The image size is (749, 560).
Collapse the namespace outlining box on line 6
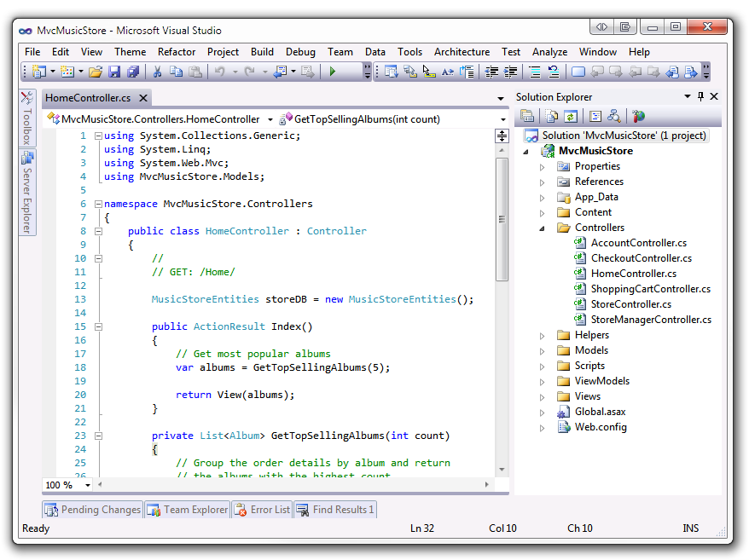tap(98, 204)
